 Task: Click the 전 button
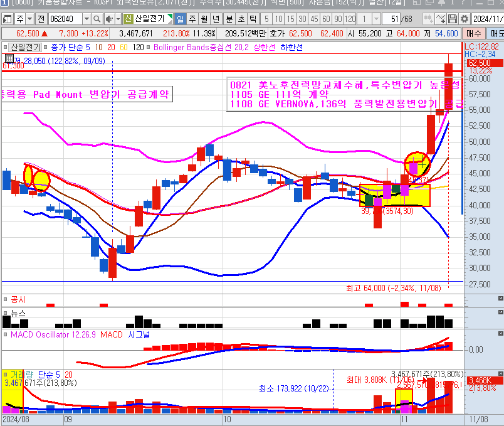41,19
